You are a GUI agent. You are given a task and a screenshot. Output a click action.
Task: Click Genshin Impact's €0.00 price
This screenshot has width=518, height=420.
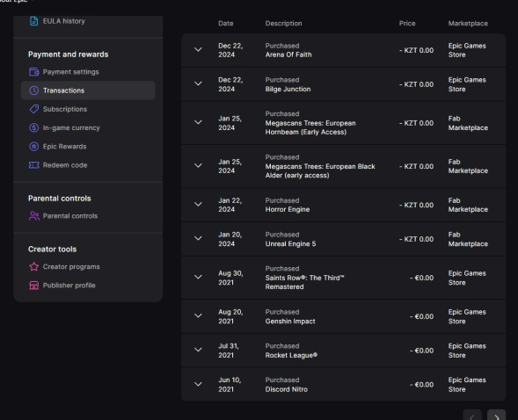coord(421,316)
